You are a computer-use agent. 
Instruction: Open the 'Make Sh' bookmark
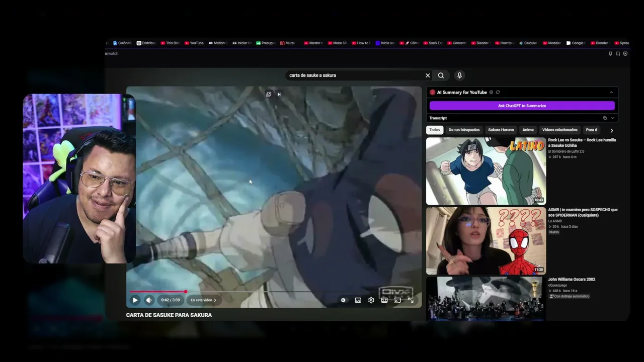tap(338, 43)
